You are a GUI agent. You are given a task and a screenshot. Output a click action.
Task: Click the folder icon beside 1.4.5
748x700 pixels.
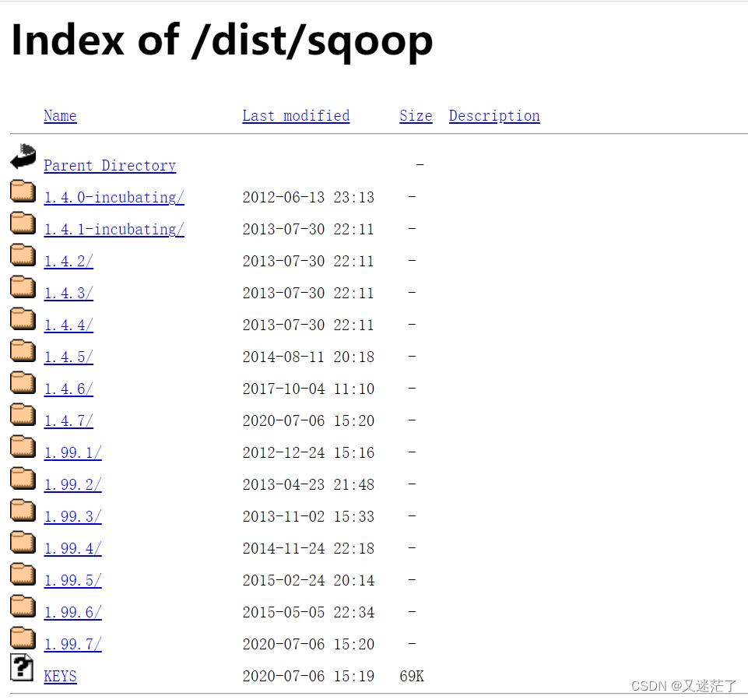click(x=23, y=349)
